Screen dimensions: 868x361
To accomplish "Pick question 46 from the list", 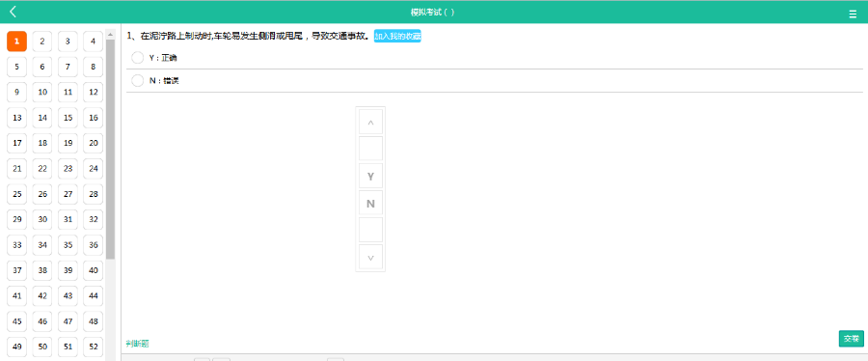I will click(x=42, y=321).
